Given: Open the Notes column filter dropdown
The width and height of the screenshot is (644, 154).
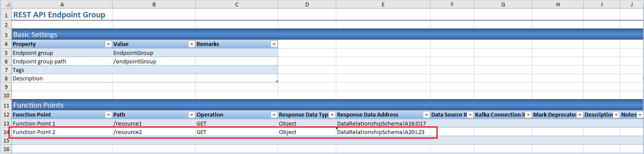Looking at the screenshot, I should 640,115.
